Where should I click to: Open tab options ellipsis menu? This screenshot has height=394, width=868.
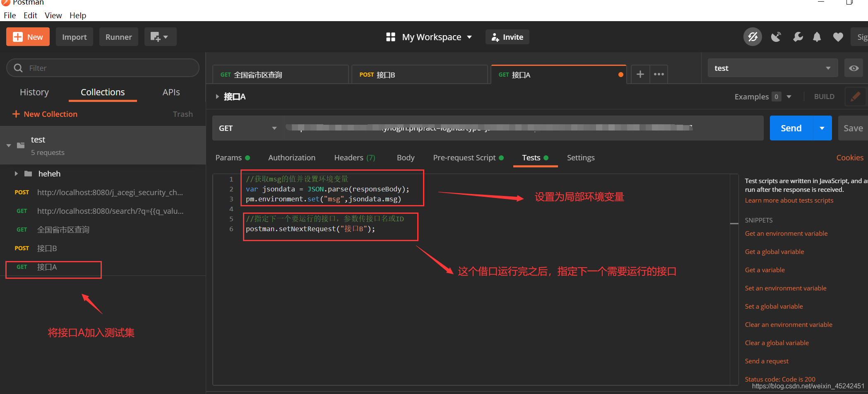[x=659, y=74]
